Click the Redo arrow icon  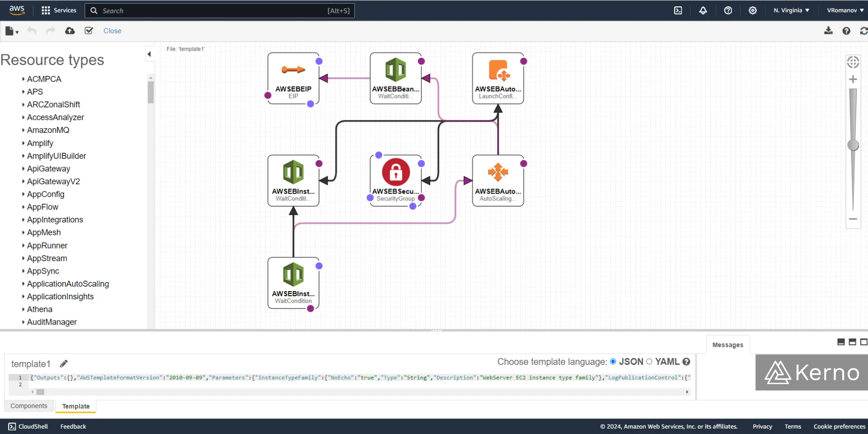[x=51, y=31]
